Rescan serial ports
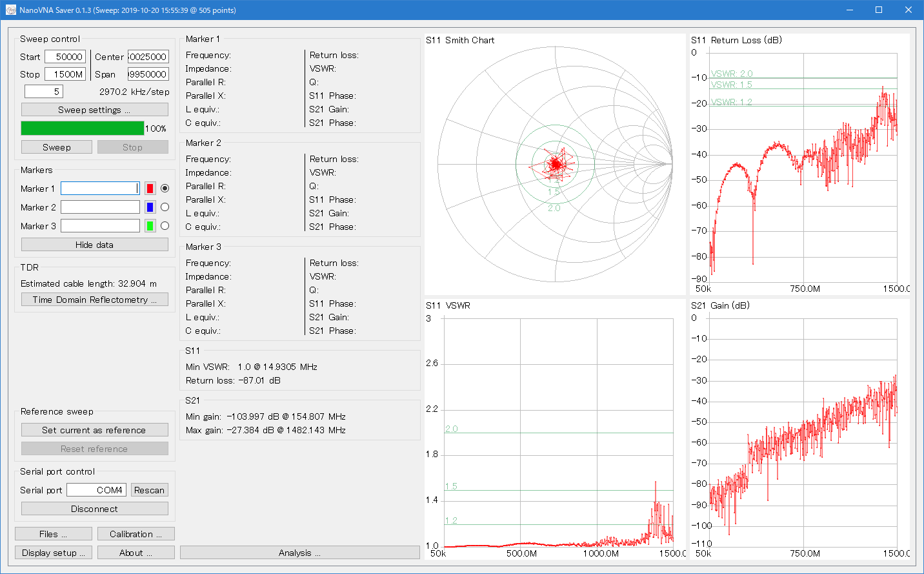This screenshot has height=574, width=924. (x=150, y=490)
